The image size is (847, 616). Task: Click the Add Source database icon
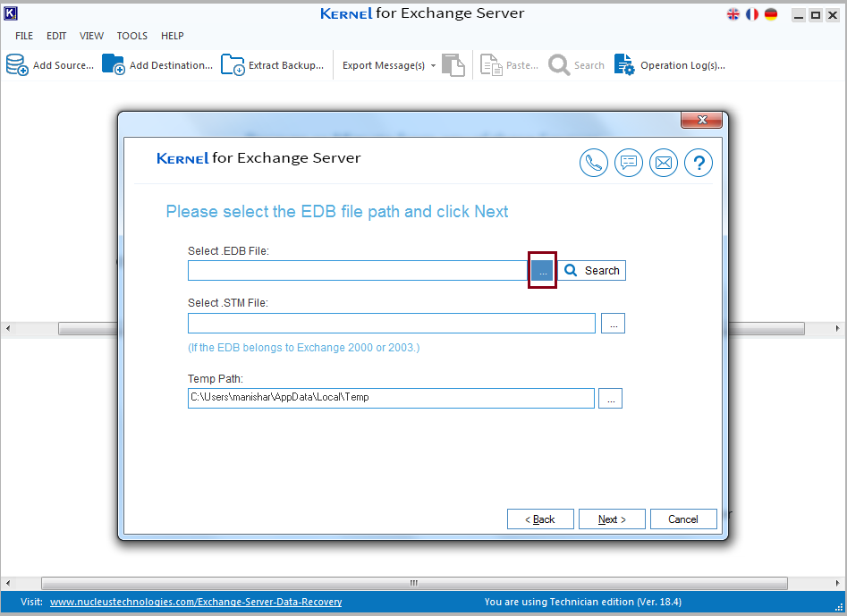click(x=17, y=64)
